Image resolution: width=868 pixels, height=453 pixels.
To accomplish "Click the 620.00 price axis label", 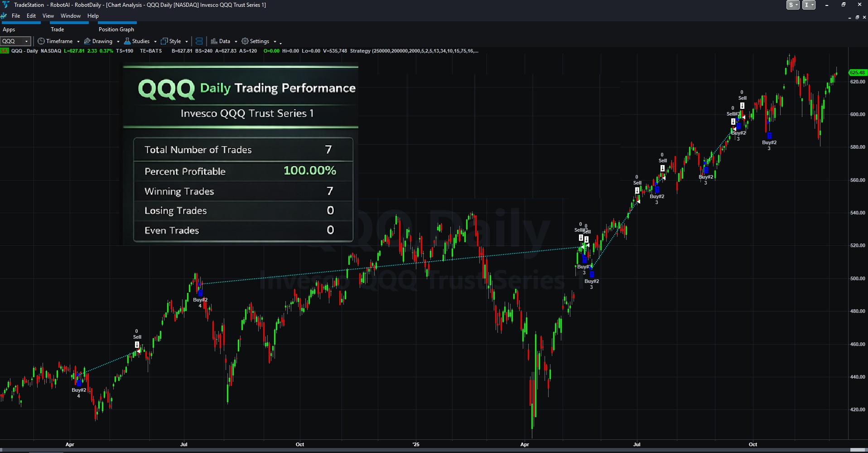I will [858, 82].
